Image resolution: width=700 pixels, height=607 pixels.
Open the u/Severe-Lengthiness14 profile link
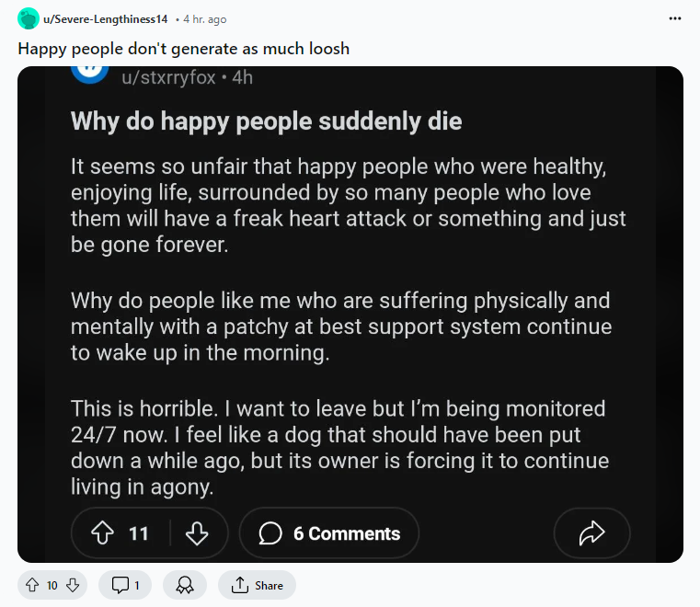coord(106,19)
